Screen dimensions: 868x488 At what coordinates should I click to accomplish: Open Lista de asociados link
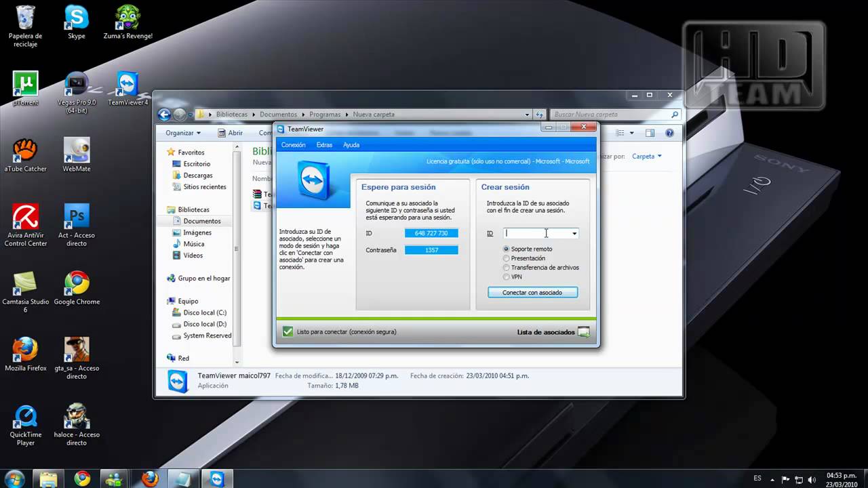coord(546,332)
